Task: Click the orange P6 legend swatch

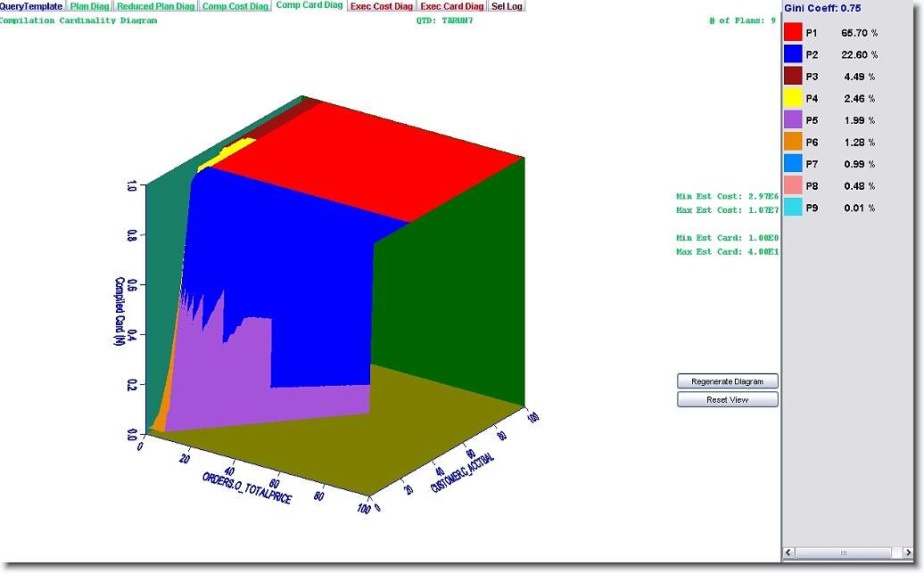Action: click(792, 142)
